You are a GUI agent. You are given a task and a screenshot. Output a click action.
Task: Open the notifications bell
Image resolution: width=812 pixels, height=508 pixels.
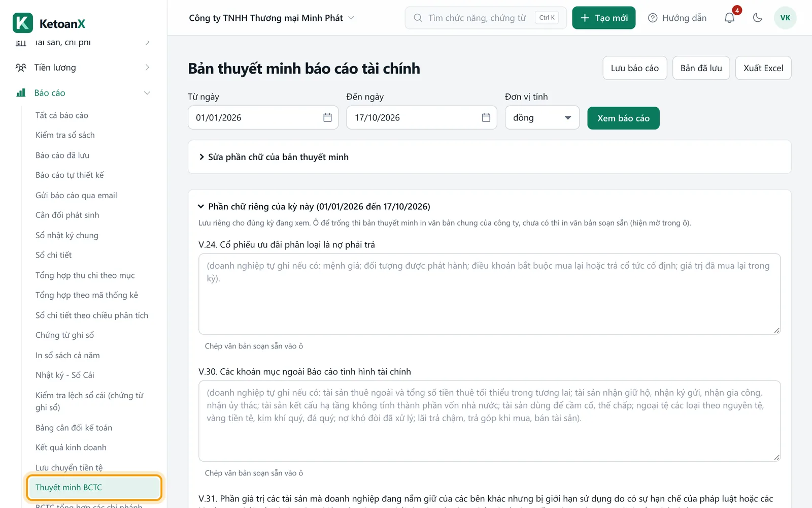click(729, 18)
